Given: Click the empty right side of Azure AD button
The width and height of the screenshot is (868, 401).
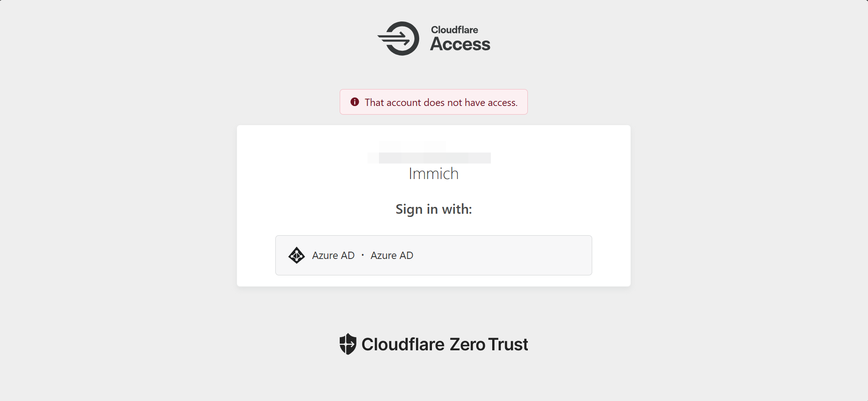Looking at the screenshot, I should (x=525, y=255).
